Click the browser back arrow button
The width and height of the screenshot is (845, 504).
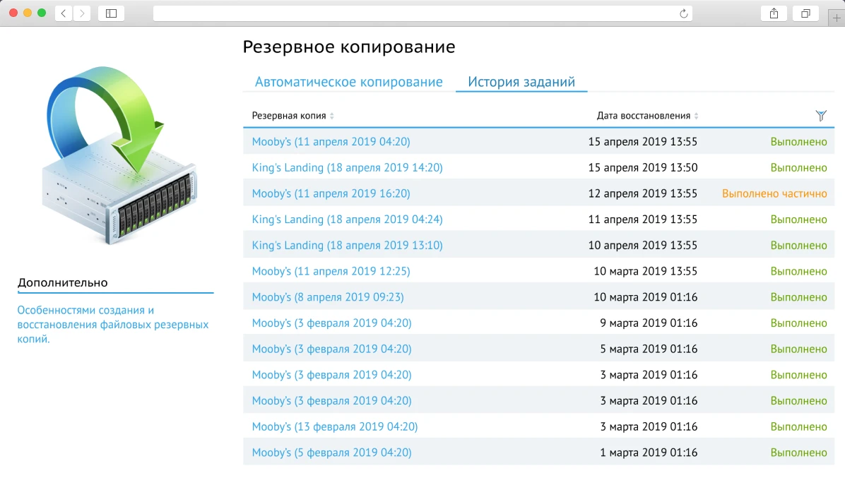(64, 13)
